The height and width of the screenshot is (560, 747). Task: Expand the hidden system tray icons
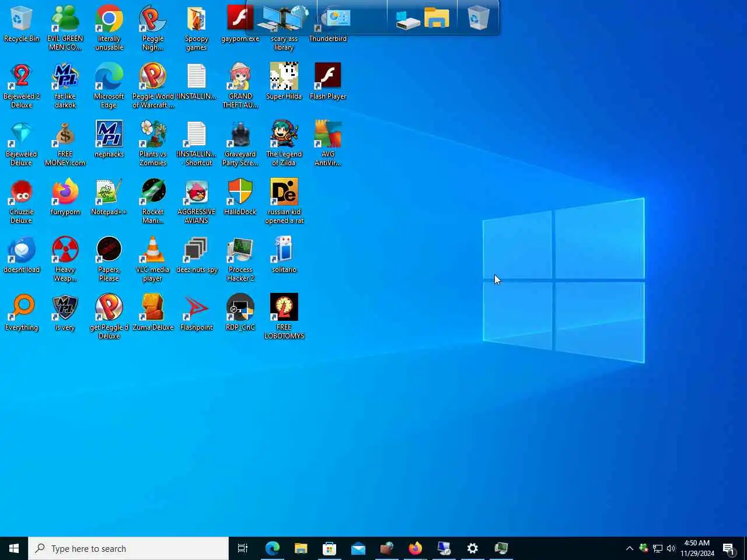click(x=630, y=548)
